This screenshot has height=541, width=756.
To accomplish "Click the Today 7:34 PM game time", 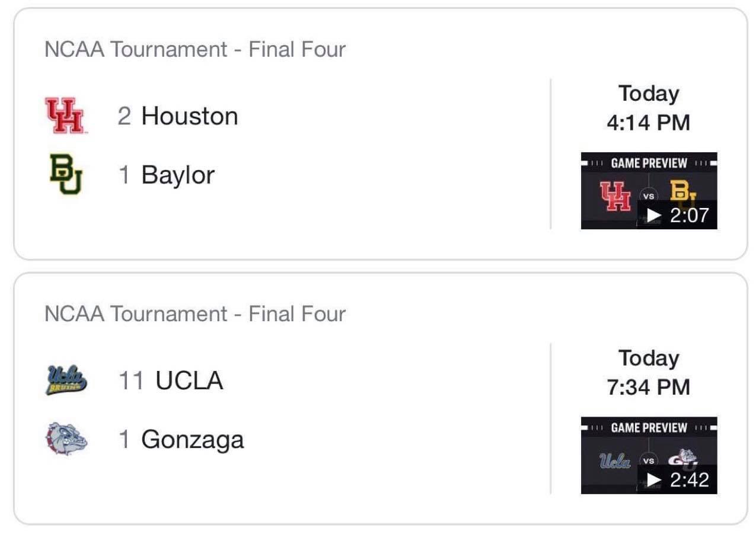I will (x=648, y=373).
